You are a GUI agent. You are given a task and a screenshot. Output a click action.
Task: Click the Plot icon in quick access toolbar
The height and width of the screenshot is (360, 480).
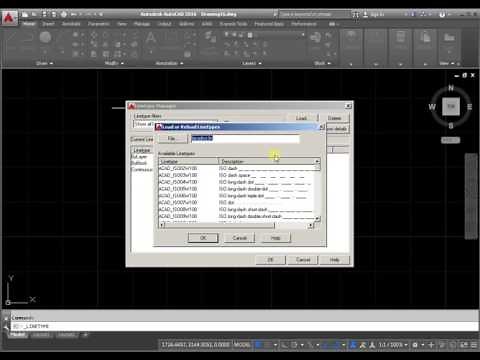tap(64, 14)
